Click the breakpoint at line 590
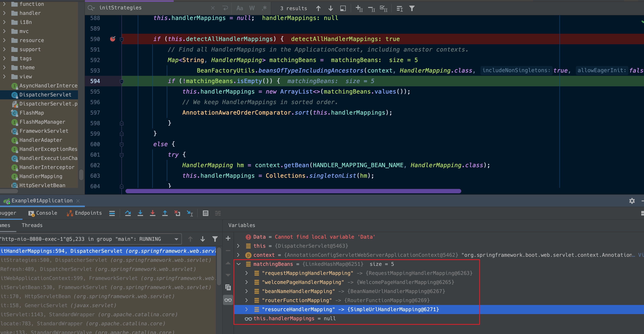The image size is (644, 334). click(113, 39)
